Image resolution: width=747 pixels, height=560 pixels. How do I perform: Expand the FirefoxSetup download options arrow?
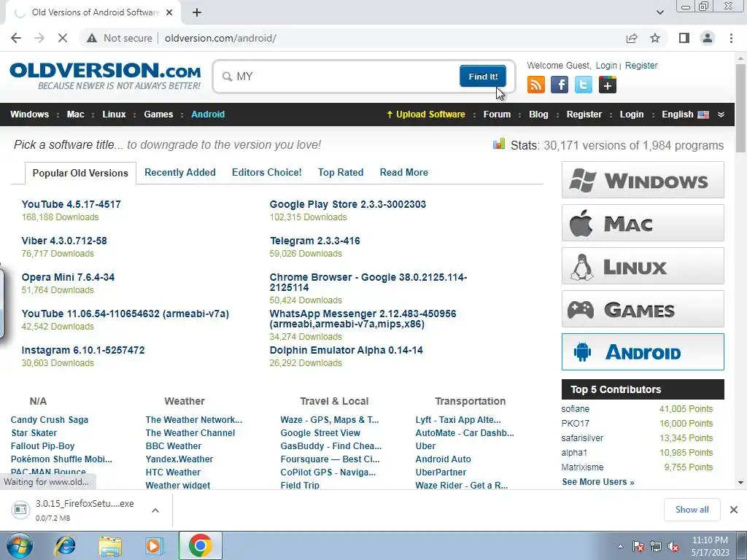(155, 510)
